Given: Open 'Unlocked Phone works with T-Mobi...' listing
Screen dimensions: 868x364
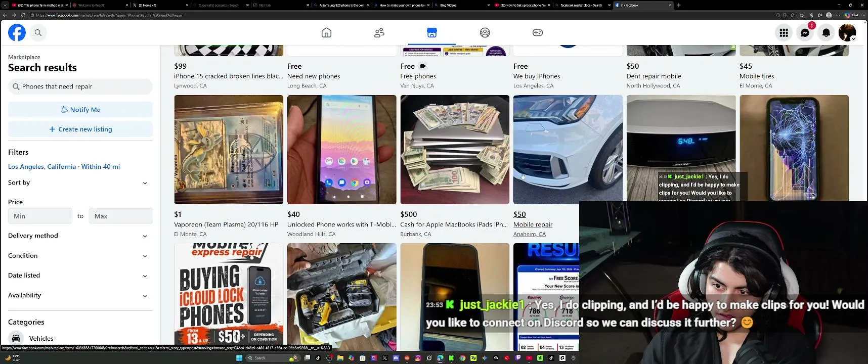Looking at the screenshot, I should [x=341, y=224].
